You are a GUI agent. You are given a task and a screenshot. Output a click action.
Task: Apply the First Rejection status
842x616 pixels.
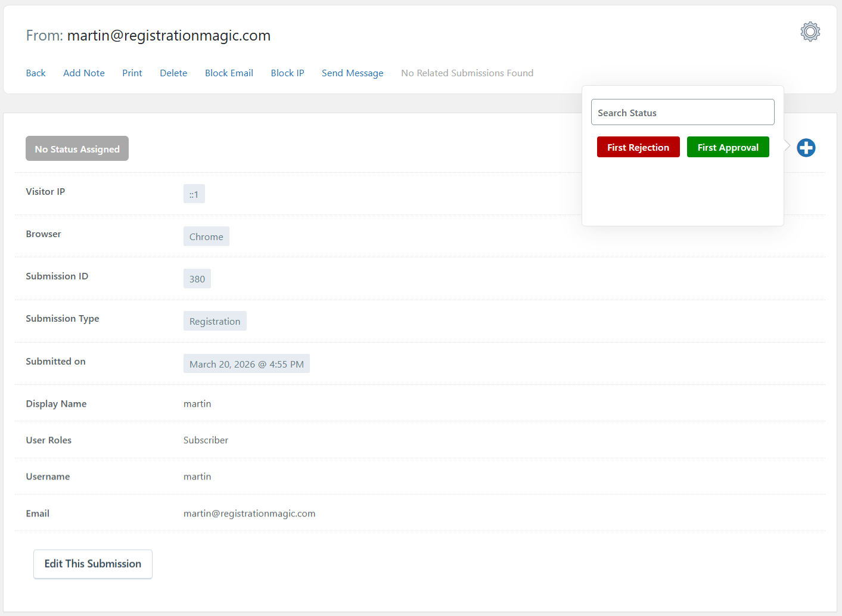click(x=638, y=147)
